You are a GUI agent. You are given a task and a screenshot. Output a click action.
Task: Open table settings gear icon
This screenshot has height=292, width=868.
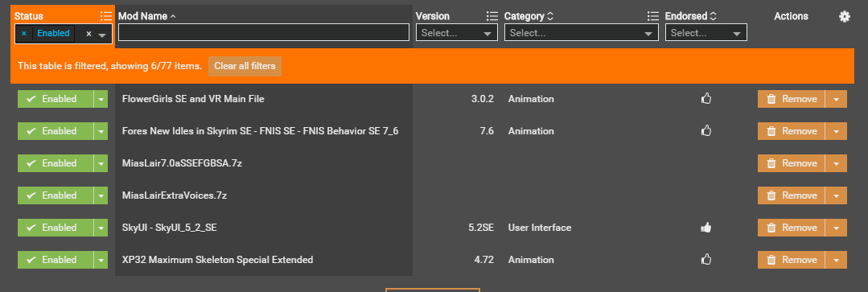pyautogui.click(x=844, y=17)
